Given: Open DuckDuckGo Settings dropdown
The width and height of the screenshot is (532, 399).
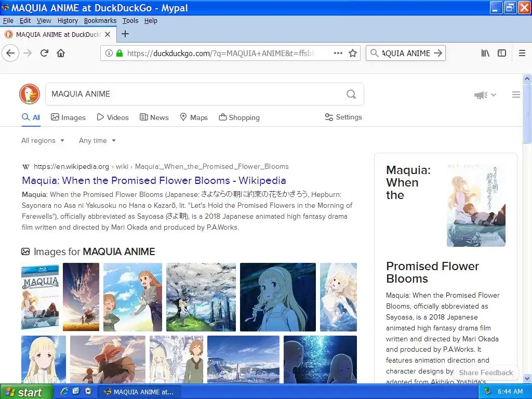Looking at the screenshot, I should tap(343, 117).
